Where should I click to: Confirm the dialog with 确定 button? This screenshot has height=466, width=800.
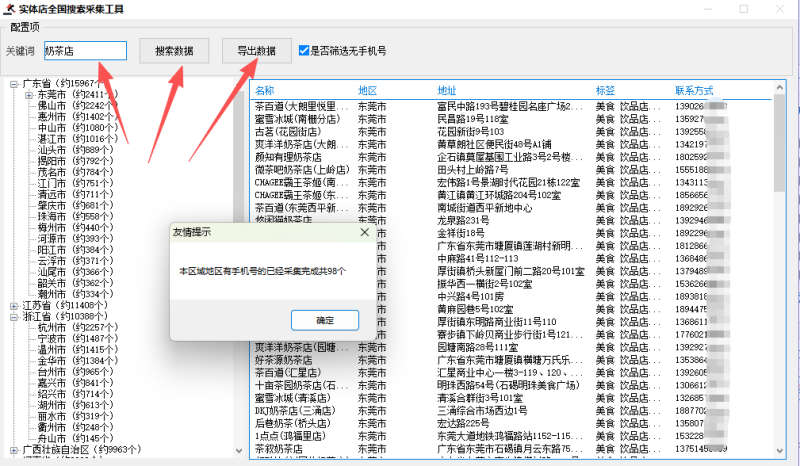(325, 320)
